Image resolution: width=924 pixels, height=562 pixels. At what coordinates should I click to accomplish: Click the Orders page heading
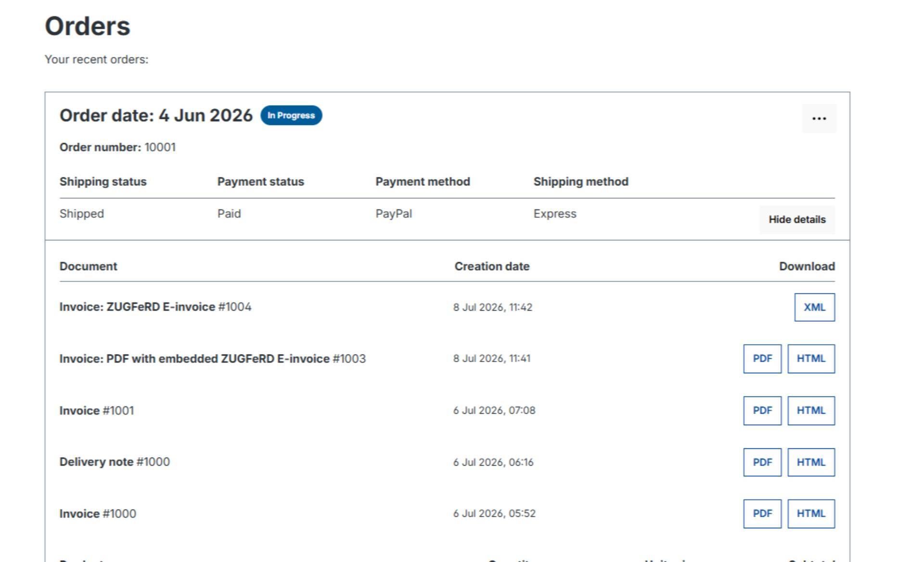tap(88, 26)
